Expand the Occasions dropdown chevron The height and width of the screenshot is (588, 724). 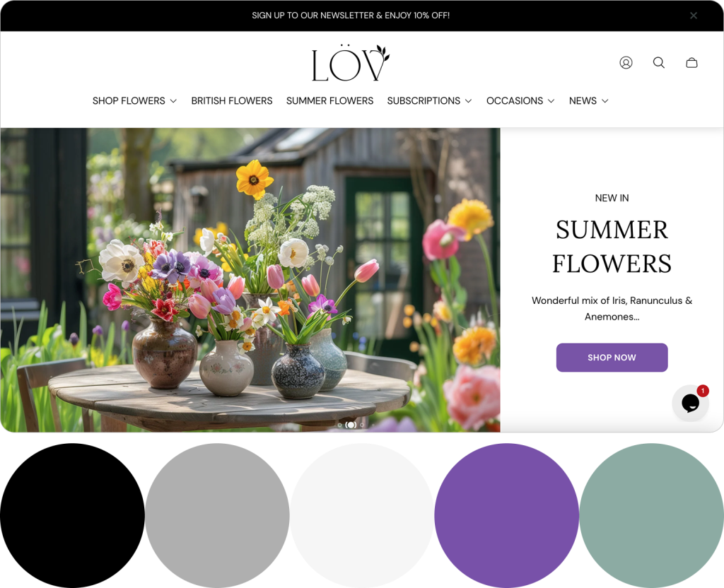pos(551,101)
